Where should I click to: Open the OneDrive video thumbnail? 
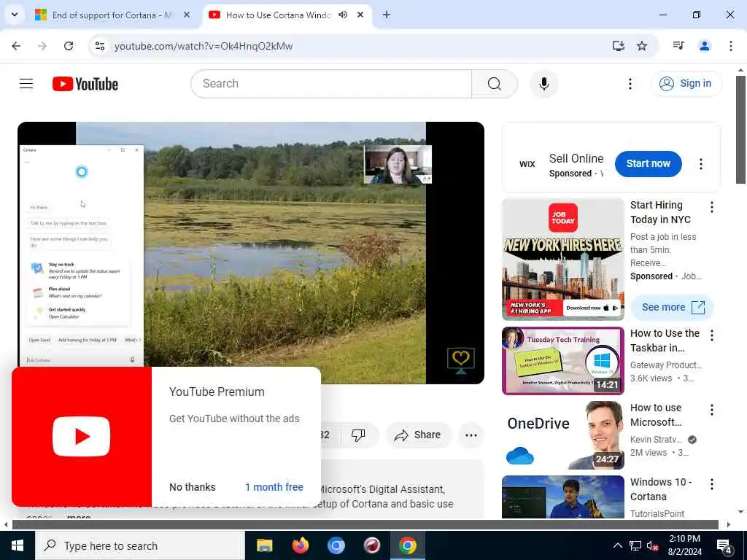click(x=562, y=435)
